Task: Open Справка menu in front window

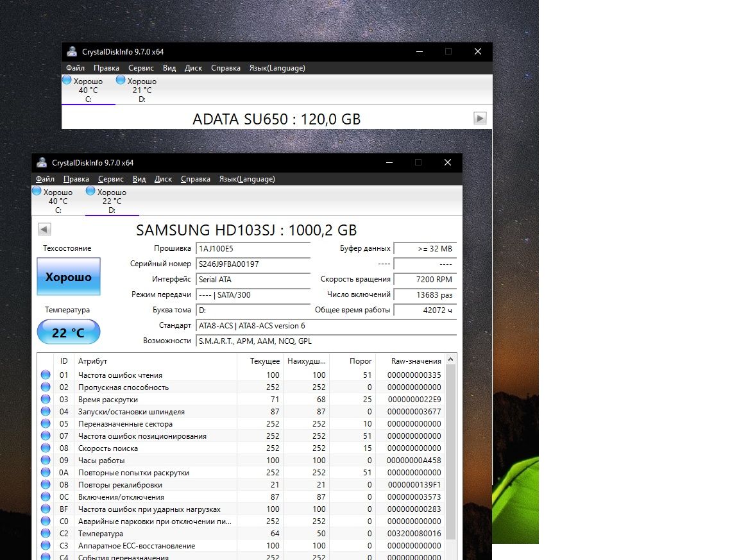Action: [196, 179]
